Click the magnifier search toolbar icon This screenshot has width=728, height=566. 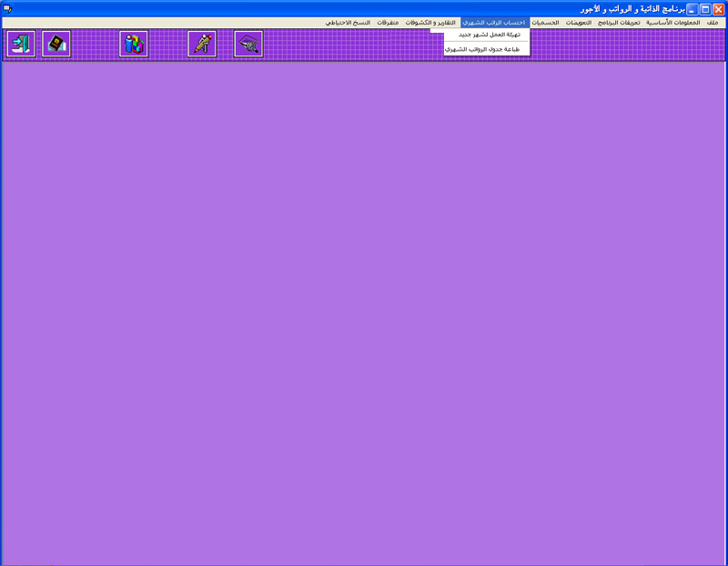coord(248,44)
